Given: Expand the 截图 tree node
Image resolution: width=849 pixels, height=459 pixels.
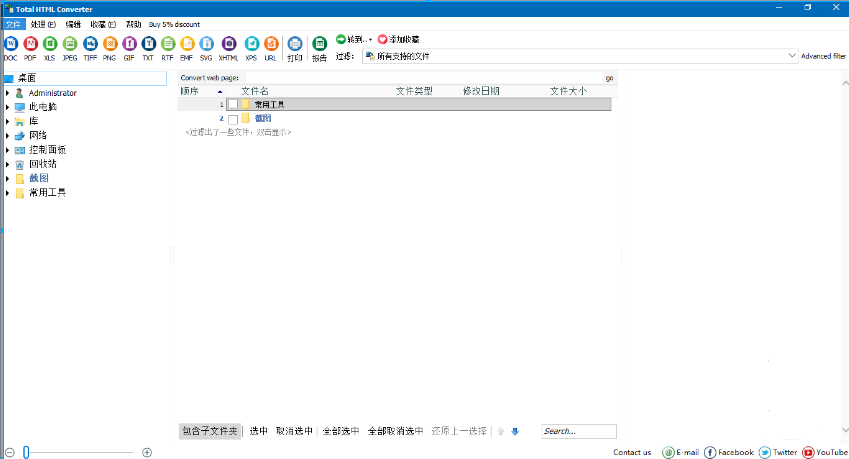Looking at the screenshot, I should point(8,178).
